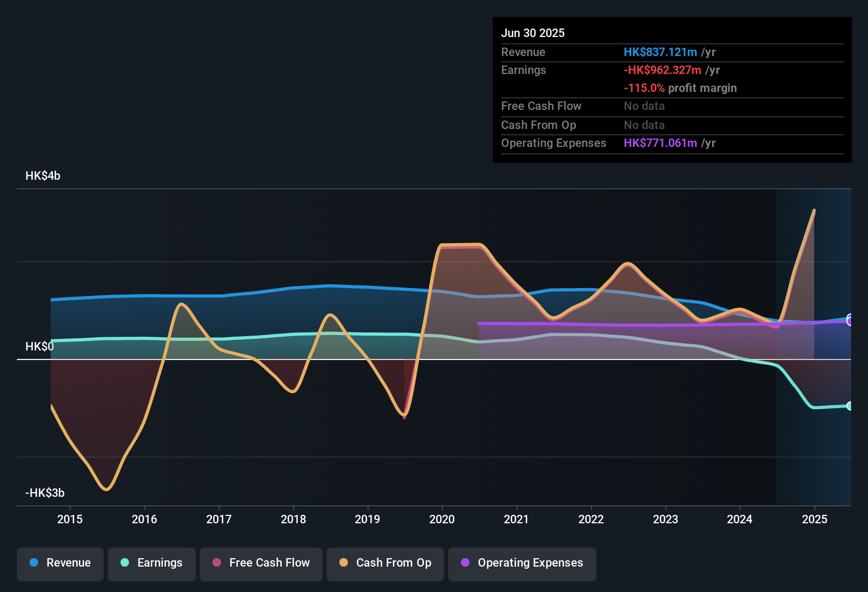Click the 2019 x-axis label

click(367, 519)
